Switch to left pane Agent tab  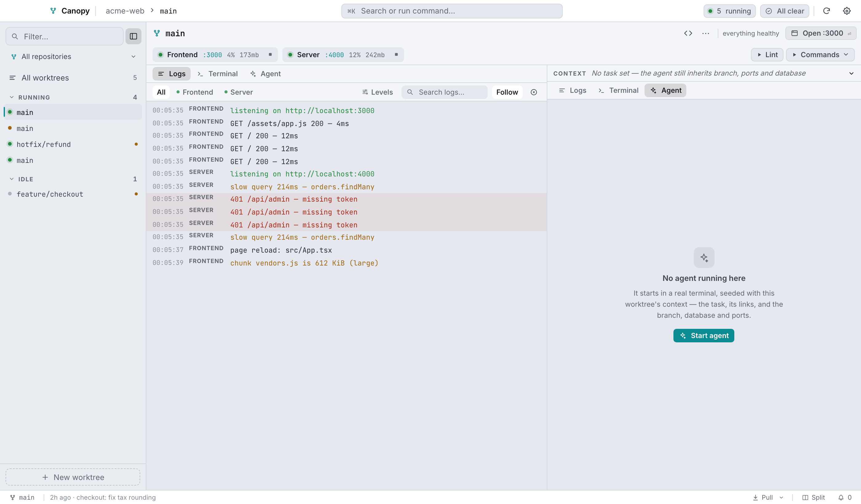pos(265,74)
